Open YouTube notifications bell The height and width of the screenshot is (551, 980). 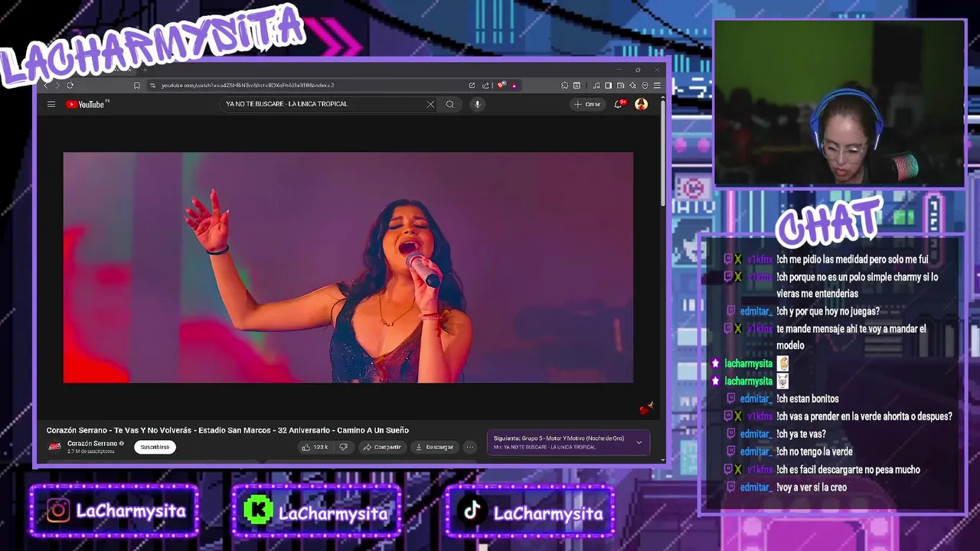pos(619,104)
